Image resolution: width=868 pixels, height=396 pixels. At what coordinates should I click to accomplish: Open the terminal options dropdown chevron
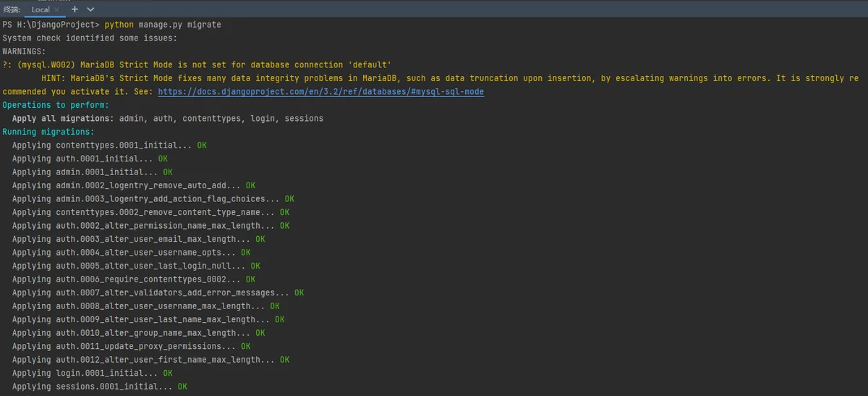pyautogui.click(x=90, y=9)
